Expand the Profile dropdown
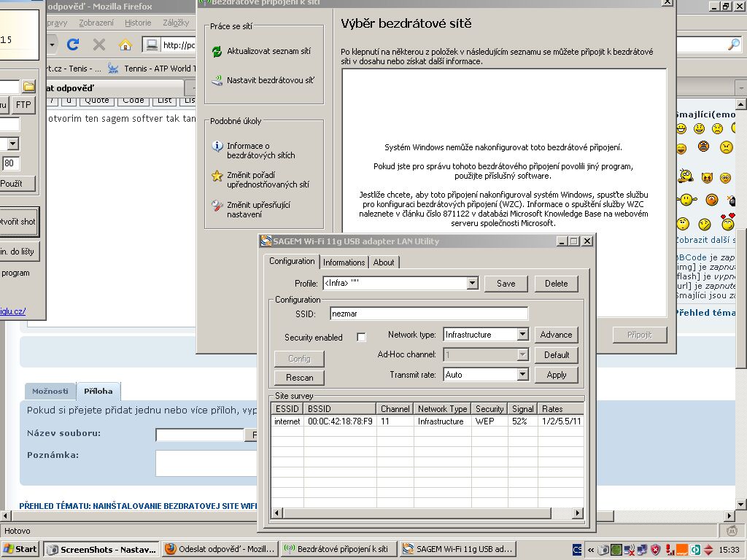Image resolution: width=747 pixels, height=560 pixels. point(471,284)
